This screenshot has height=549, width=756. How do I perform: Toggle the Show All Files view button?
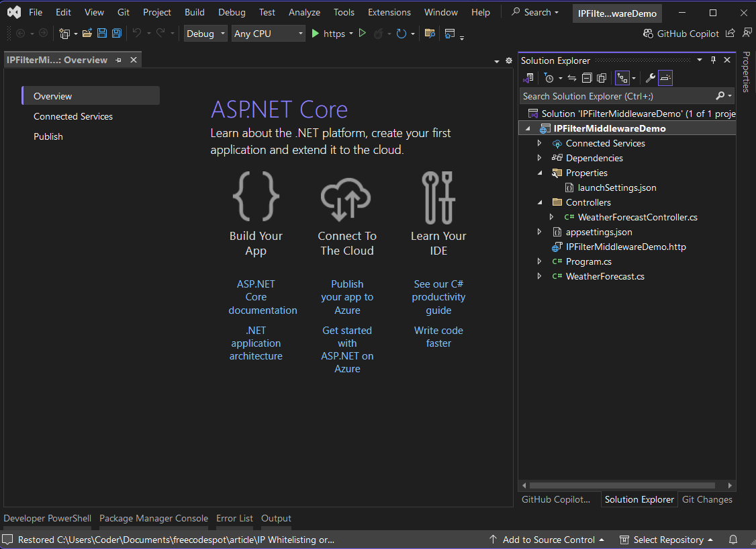click(x=602, y=78)
